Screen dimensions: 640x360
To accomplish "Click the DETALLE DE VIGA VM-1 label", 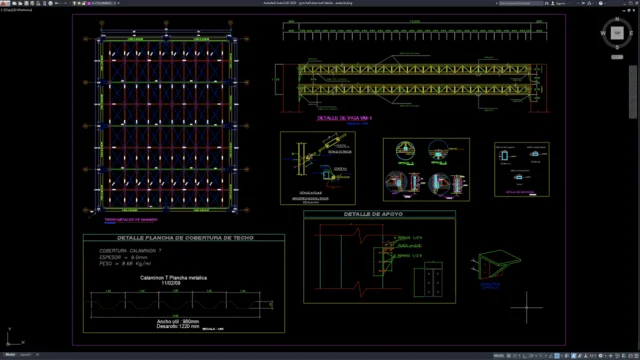I will click(x=344, y=118).
